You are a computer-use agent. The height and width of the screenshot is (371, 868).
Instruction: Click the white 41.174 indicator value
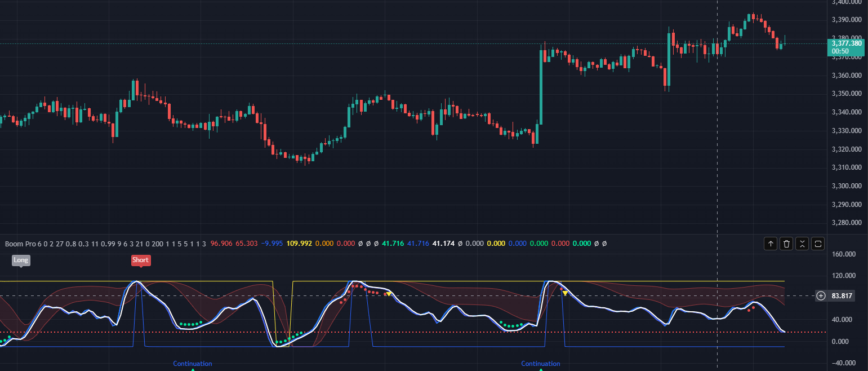[x=444, y=244]
